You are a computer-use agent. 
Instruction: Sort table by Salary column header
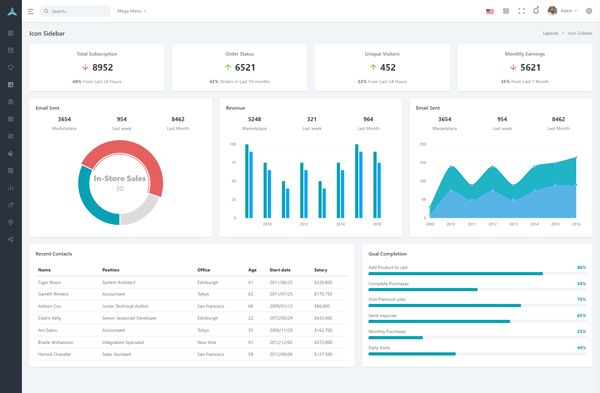pyautogui.click(x=321, y=270)
